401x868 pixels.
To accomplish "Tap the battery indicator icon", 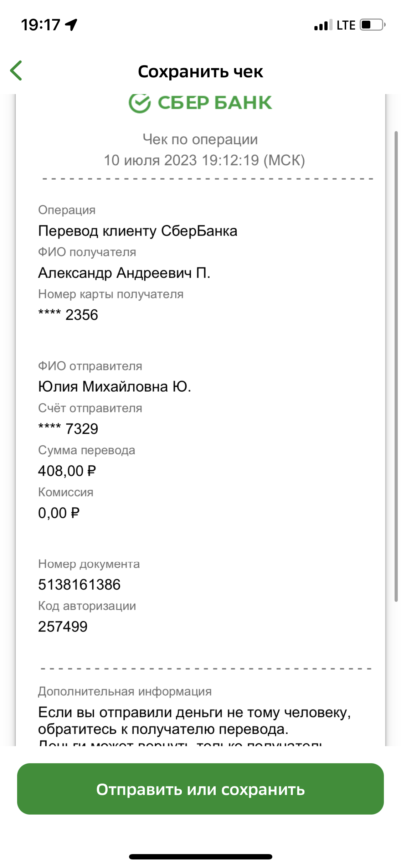I will [x=372, y=25].
